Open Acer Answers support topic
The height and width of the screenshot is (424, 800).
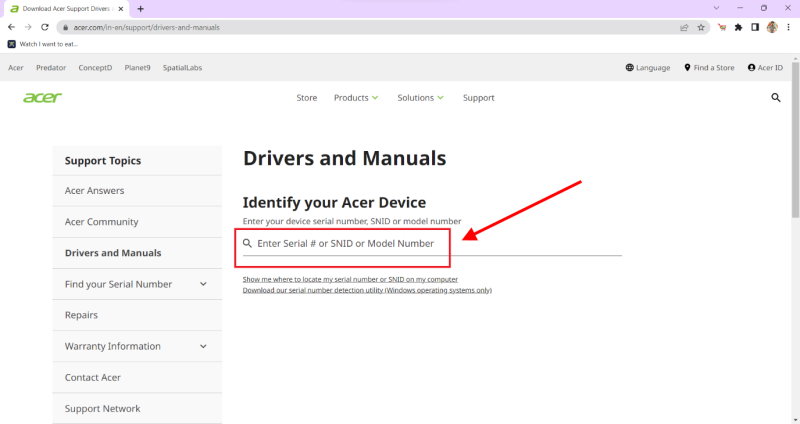pyautogui.click(x=137, y=191)
